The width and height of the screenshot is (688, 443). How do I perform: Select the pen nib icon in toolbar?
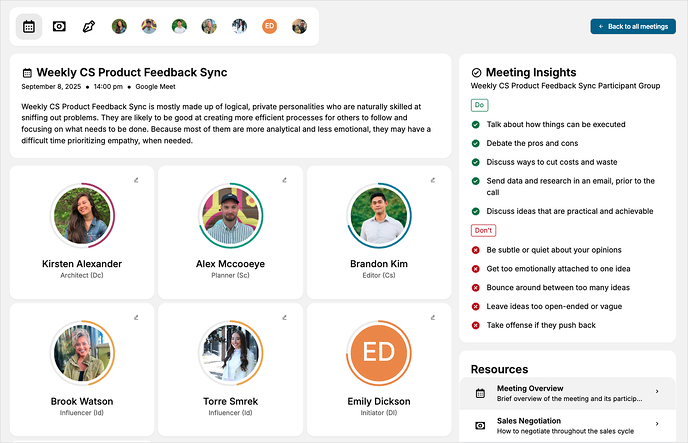[x=89, y=26]
